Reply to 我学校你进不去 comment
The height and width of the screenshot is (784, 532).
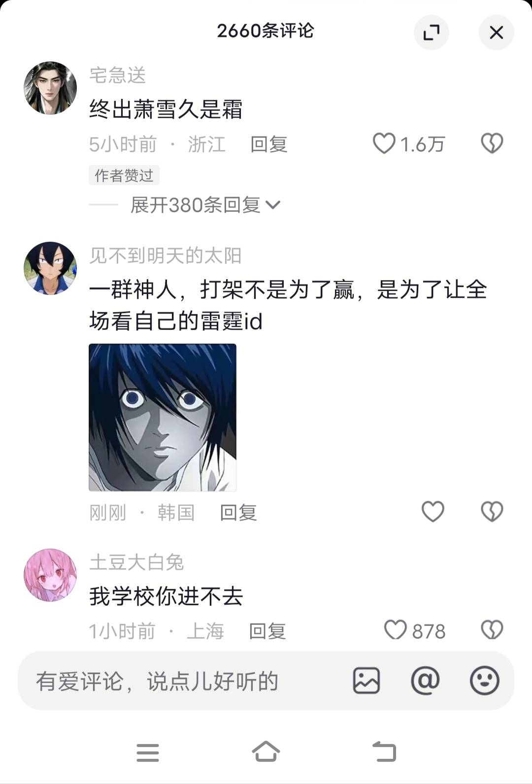pos(267,631)
